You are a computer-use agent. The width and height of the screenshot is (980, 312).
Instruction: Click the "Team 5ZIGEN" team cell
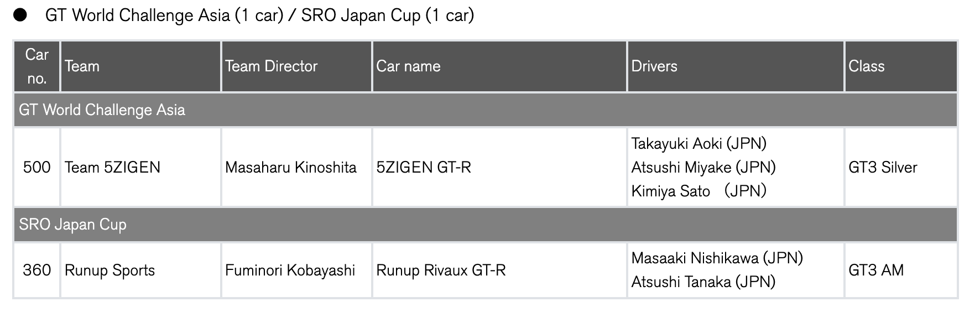pyautogui.click(x=112, y=167)
